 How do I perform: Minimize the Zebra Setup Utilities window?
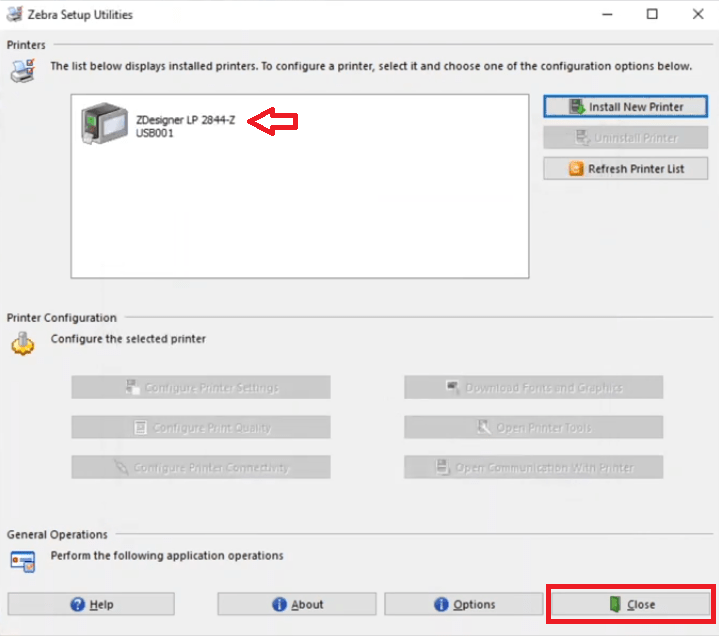click(607, 14)
